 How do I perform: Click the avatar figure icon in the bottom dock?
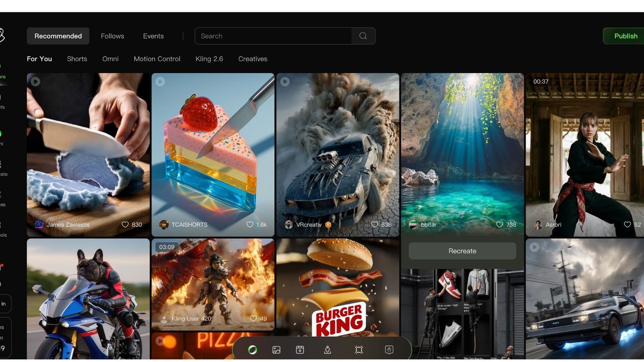[x=327, y=350]
